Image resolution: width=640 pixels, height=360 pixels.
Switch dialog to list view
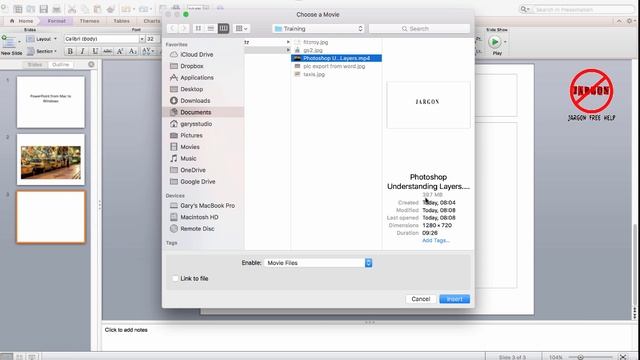point(211,28)
